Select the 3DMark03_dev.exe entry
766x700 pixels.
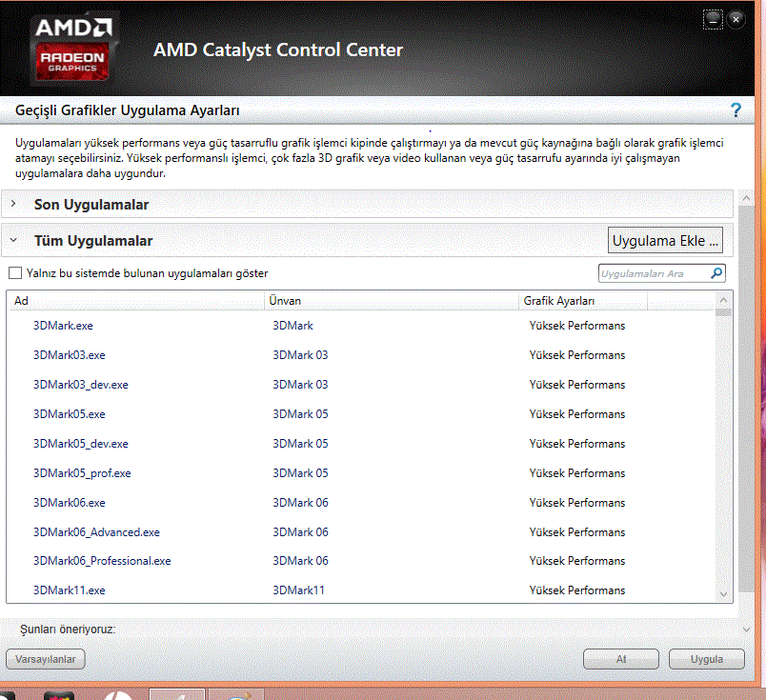tap(81, 385)
